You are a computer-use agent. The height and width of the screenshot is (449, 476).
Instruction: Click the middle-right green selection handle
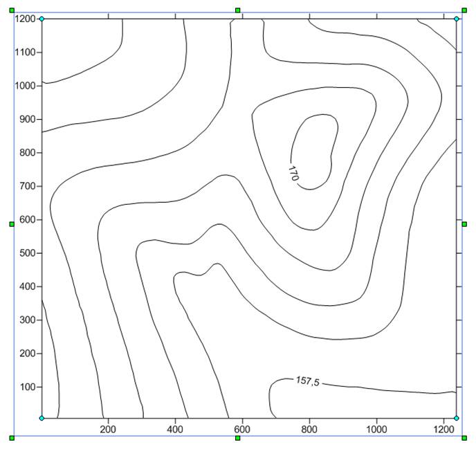click(464, 224)
